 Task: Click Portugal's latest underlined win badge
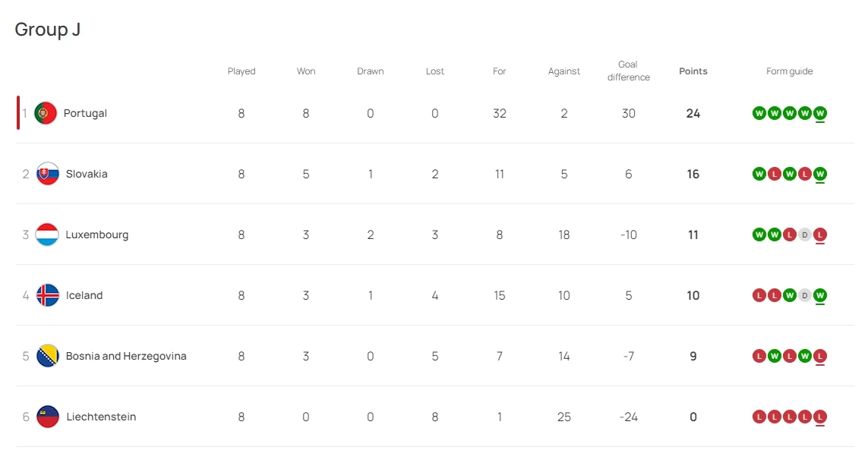(x=820, y=113)
